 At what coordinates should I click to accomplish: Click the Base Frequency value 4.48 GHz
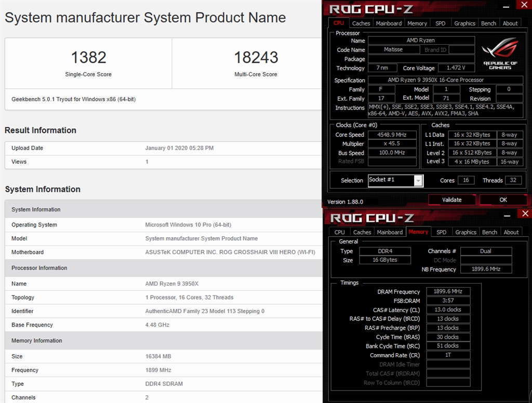pyautogui.click(x=157, y=325)
